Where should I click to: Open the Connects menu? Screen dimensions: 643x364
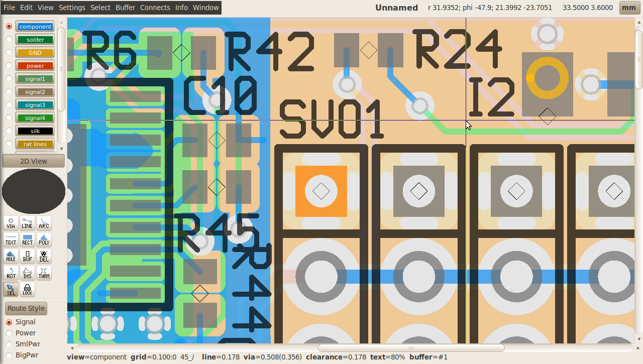pyautogui.click(x=155, y=8)
